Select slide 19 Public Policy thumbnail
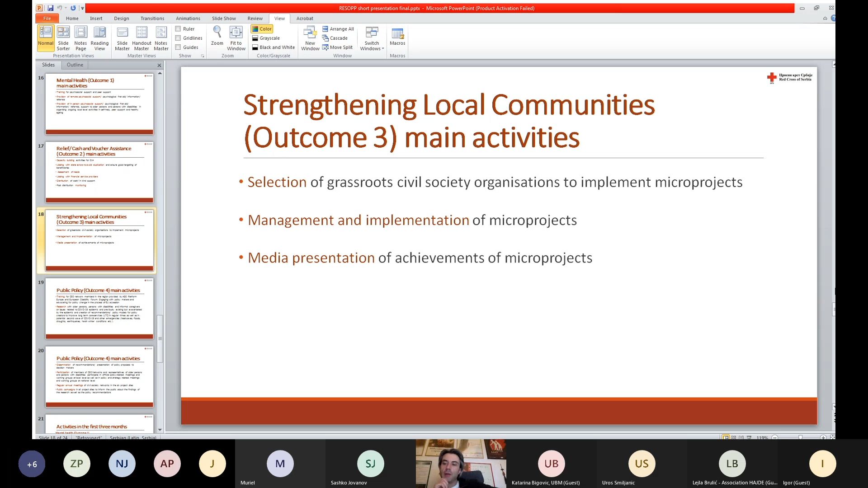 pyautogui.click(x=99, y=309)
